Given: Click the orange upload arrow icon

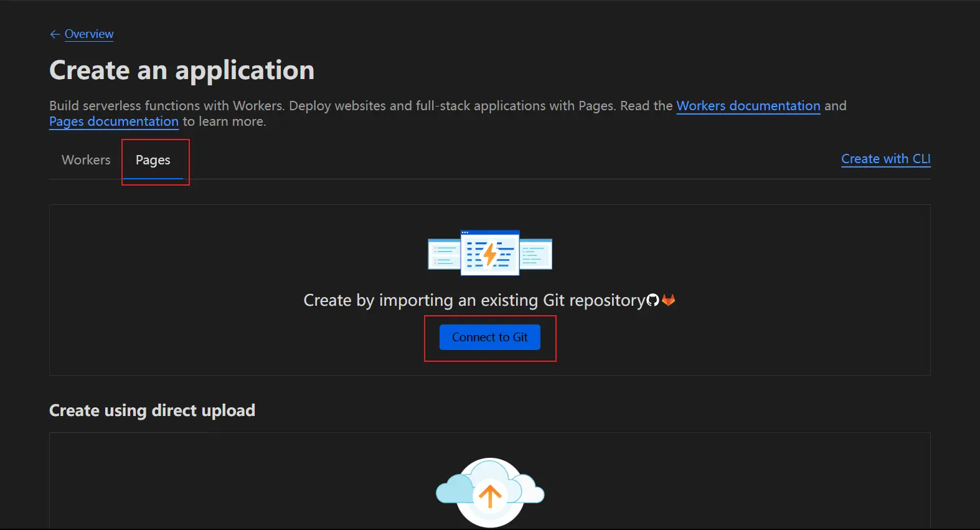Looking at the screenshot, I should point(490,496).
